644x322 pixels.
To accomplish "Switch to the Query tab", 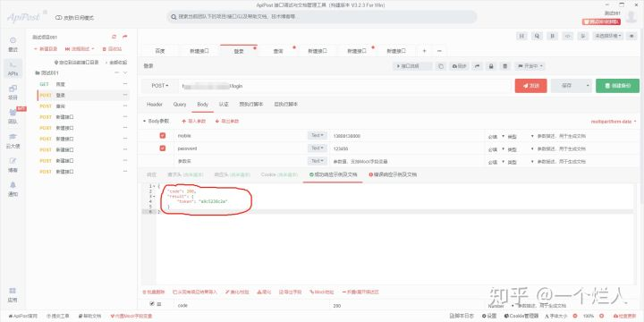I will (180, 105).
